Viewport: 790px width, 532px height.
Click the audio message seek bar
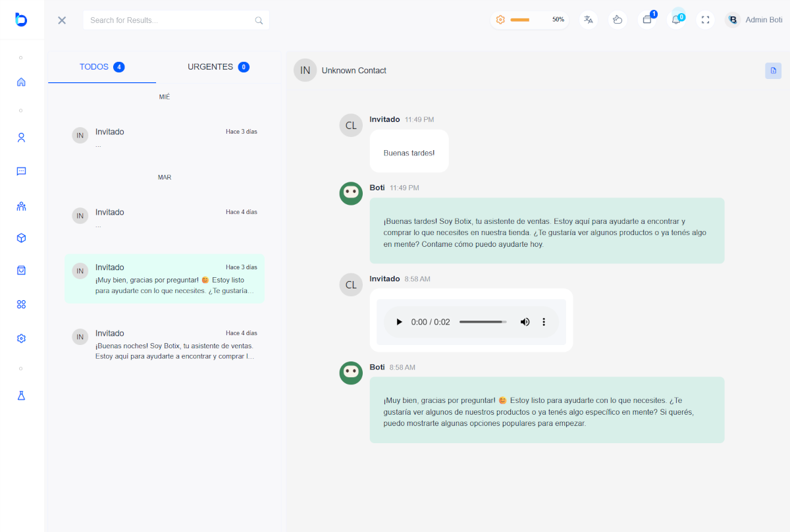click(483, 322)
